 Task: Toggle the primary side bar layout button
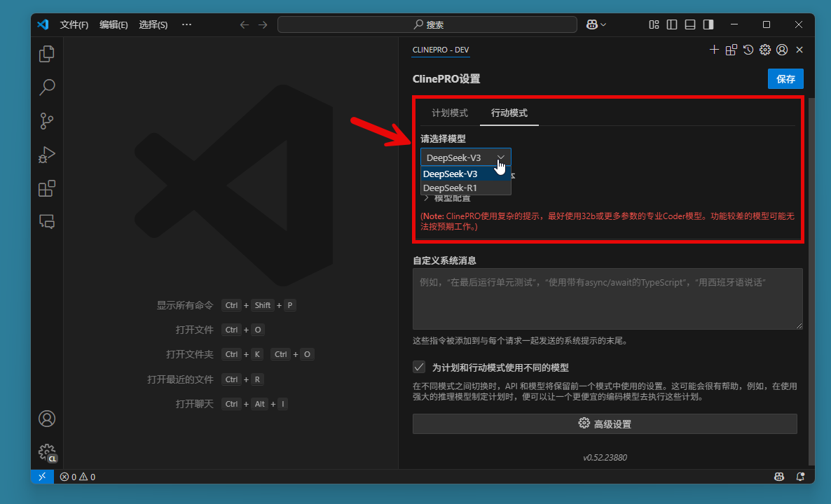point(672,24)
